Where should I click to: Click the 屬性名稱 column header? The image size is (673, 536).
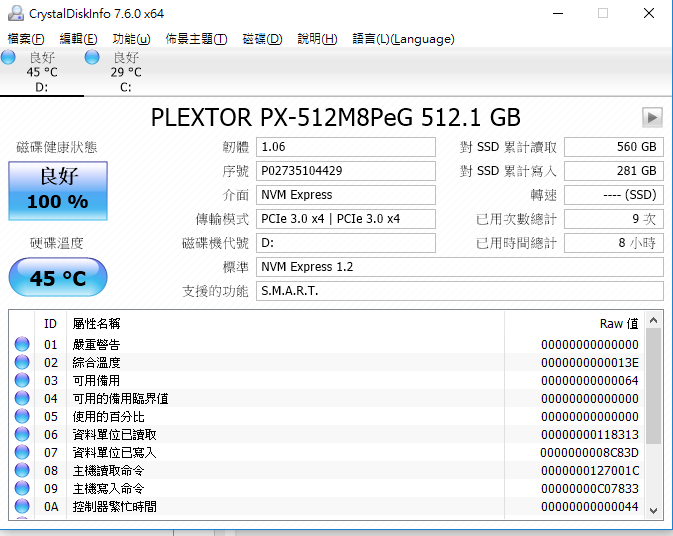click(285, 323)
